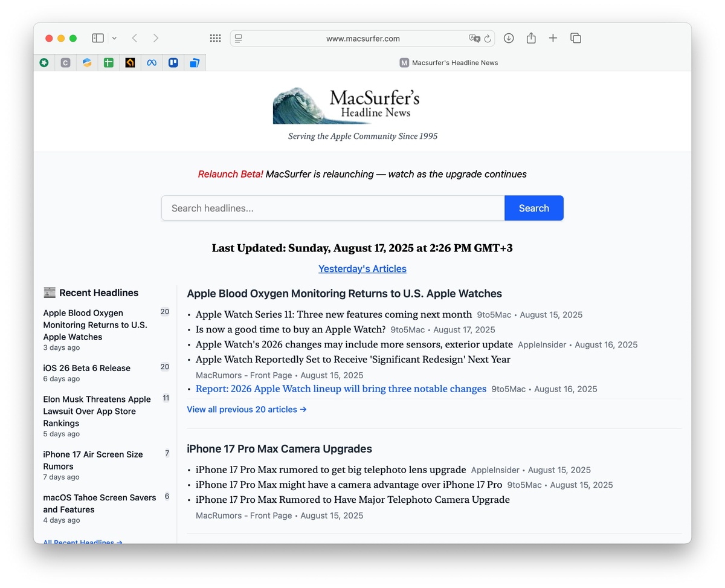Image resolution: width=725 pixels, height=588 pixels.
Task: Open article iPhone 17 Pro Max Rumored Major Telephoto
Action: click(x=352, y=500)
